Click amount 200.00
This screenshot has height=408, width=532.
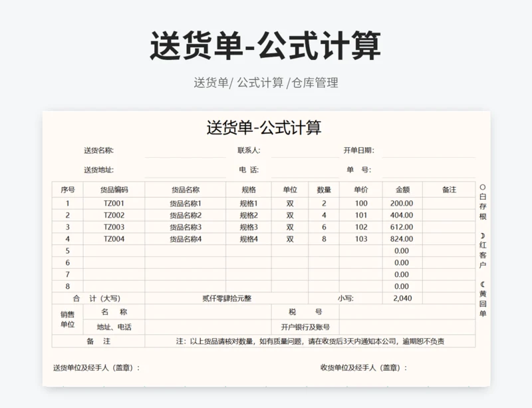tap(402, 204)
